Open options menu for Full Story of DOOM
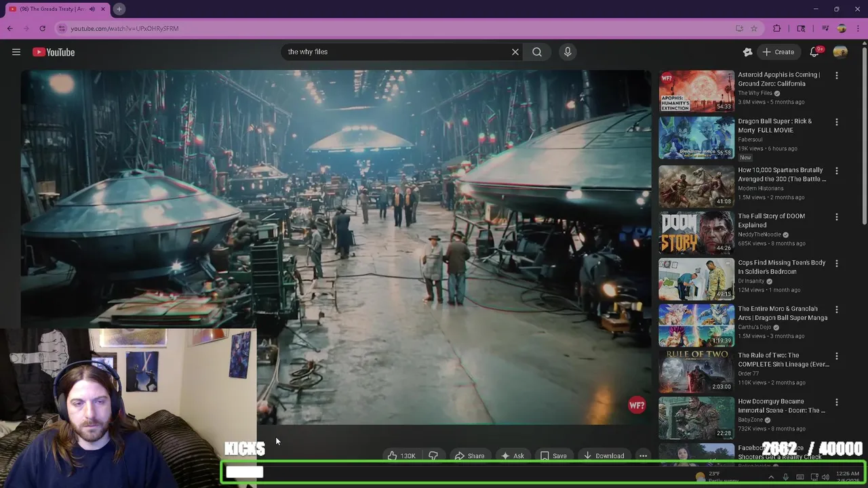This screenshot has width=868, height=488. (x=836, y=217)
